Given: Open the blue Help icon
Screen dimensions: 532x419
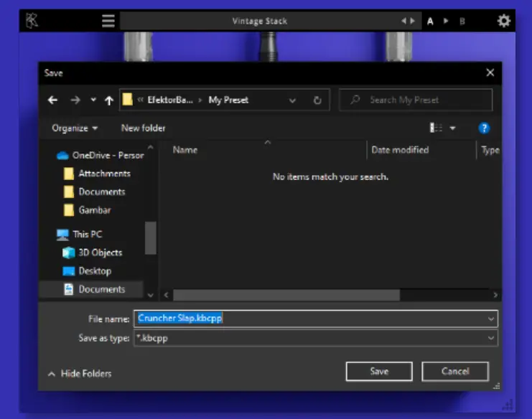Looking at the screenshot, I should 484,128.
